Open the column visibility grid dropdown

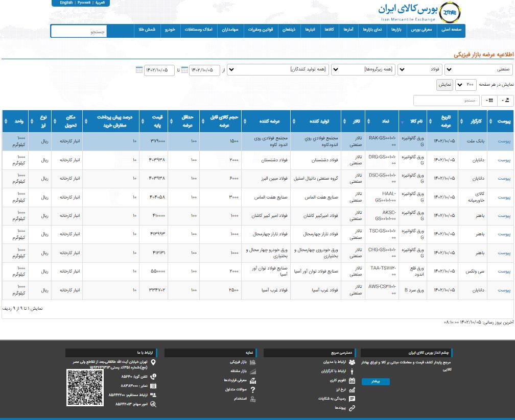pos(489,101)
